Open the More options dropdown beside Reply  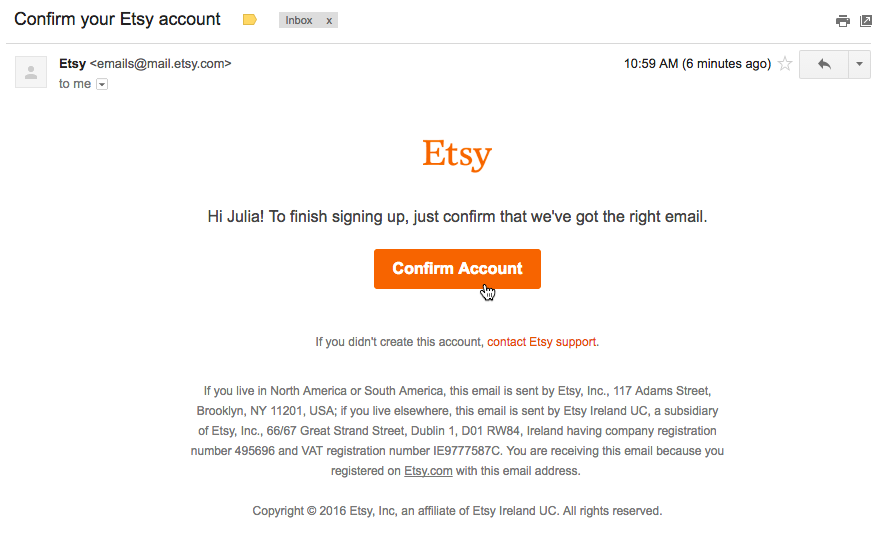(859, 64)
